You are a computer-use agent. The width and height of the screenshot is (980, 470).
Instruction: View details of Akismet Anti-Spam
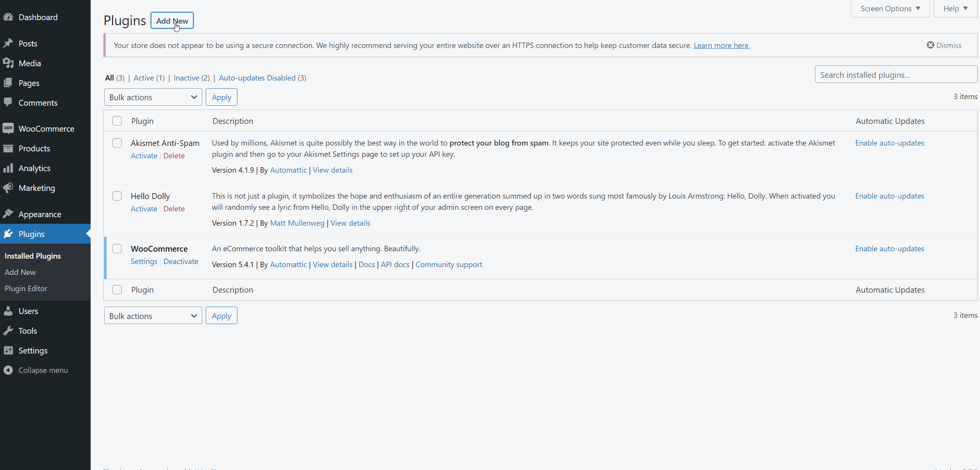coord(333,170)
